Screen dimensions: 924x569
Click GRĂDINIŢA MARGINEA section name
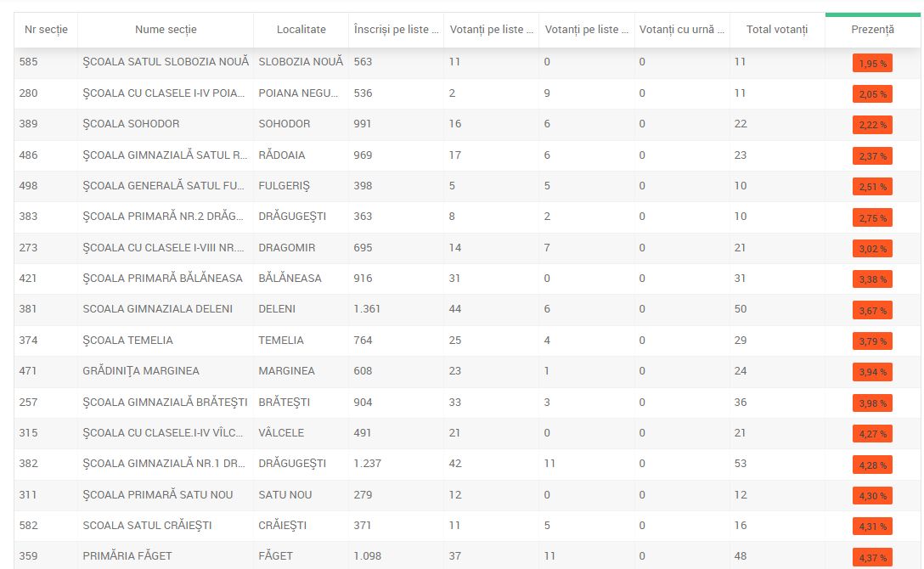pyautogui.click(x=141, y=371)
